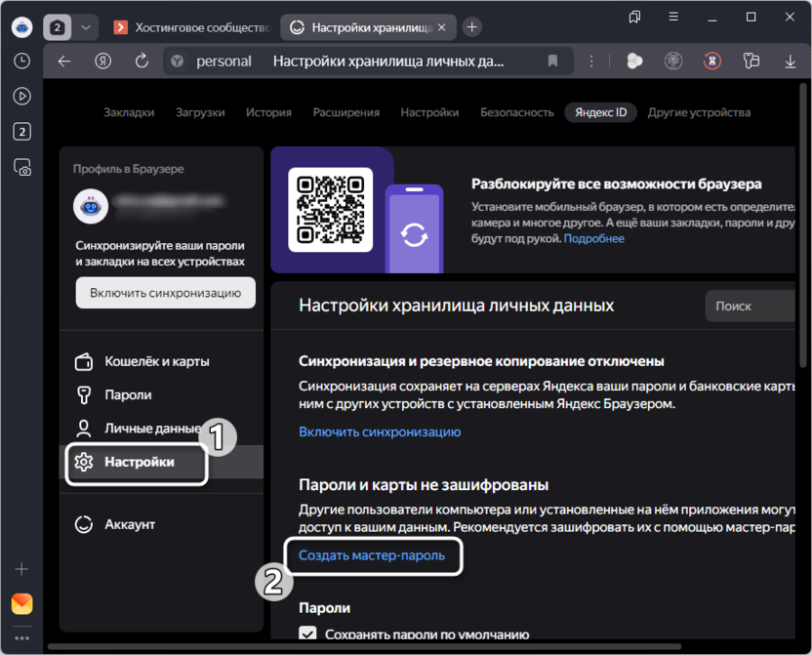Screen dimensions: 812x655
Task: Click the Поиск search field
Action: pyautogui.click(x=750, y=306)
